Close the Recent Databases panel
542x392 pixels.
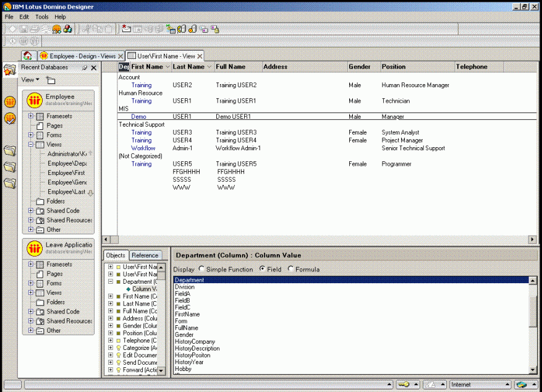click(x=94, y=68)
